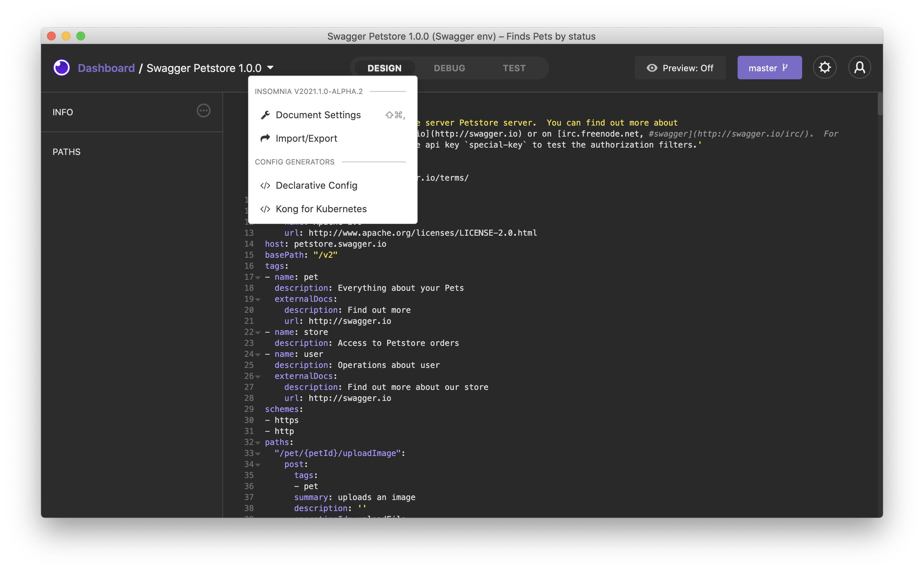Click the 'tags:' key on line 16
The image size is (924, 572).
pyautogui.click(x=276, y=266)
